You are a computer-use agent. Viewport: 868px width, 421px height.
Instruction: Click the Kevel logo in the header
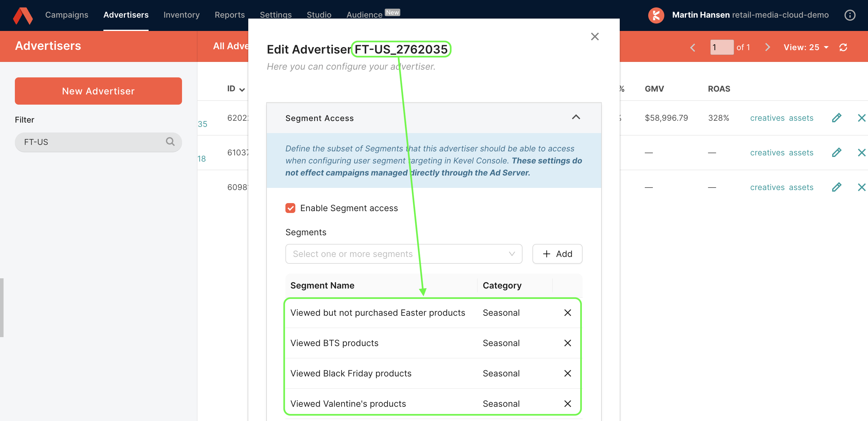coord(23,15)
